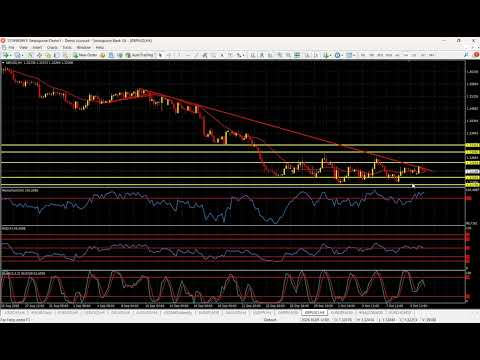Open the Templates icon

click(x=349, y=55)
